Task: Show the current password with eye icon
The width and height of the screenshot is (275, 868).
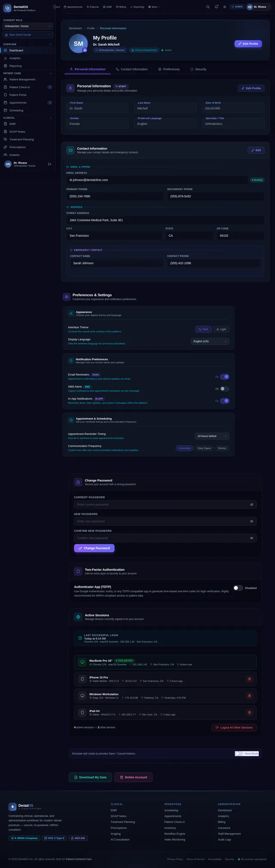Action: (x=252, y=504)
